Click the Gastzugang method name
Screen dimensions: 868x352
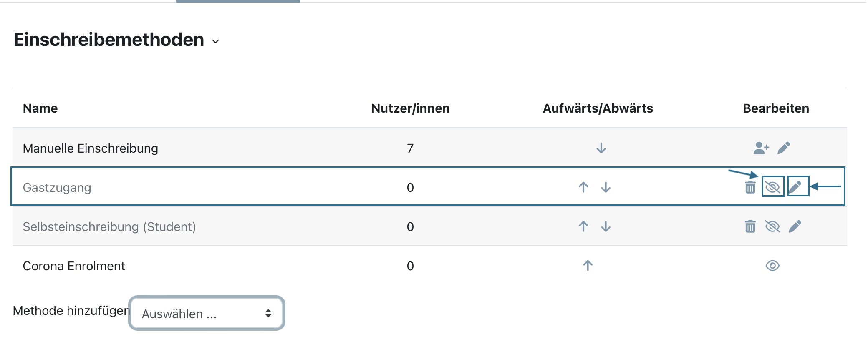pos(57,188)
